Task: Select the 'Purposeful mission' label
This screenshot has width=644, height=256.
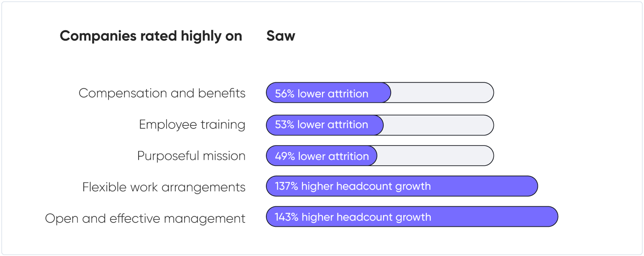Action: point(191,156)
